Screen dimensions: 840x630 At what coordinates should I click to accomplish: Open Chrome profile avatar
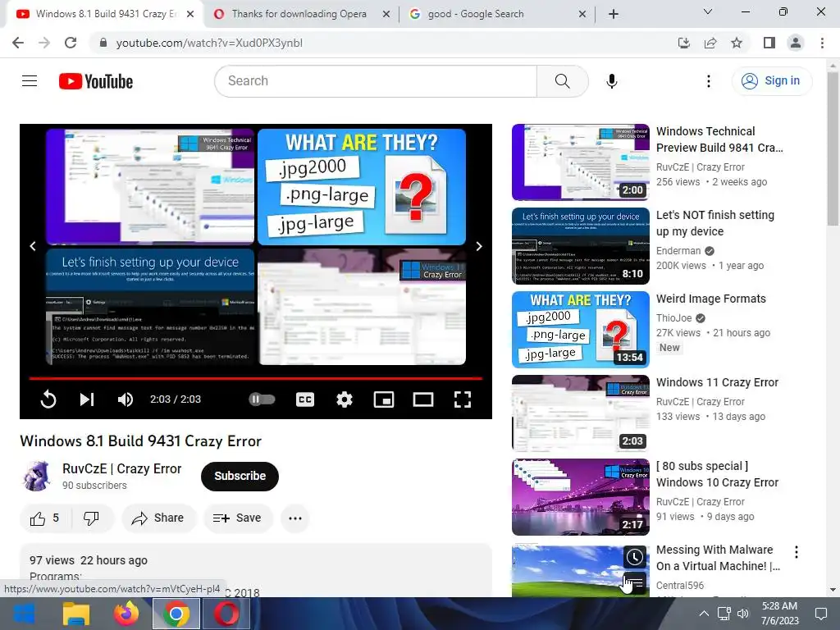796,43
